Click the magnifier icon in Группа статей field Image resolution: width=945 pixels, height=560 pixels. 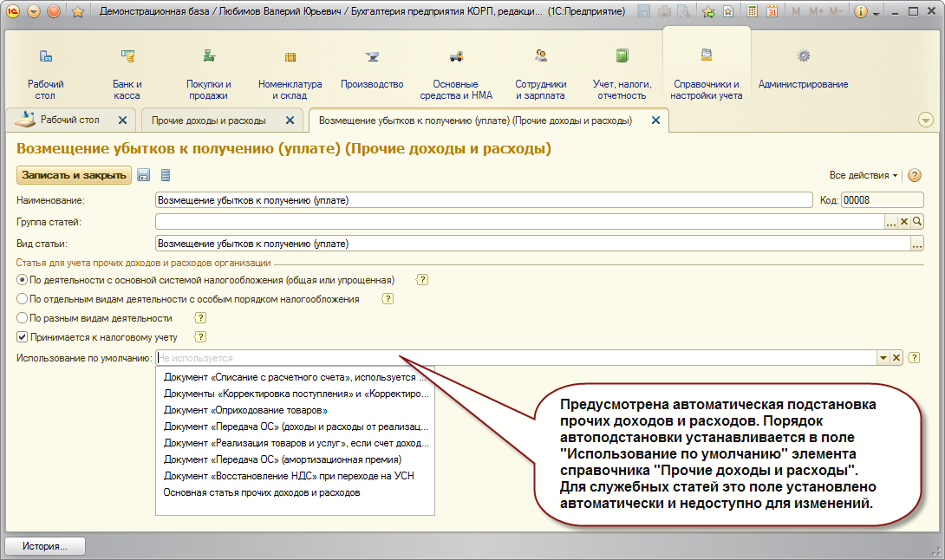pyautogui.click(x=917, y=222)
